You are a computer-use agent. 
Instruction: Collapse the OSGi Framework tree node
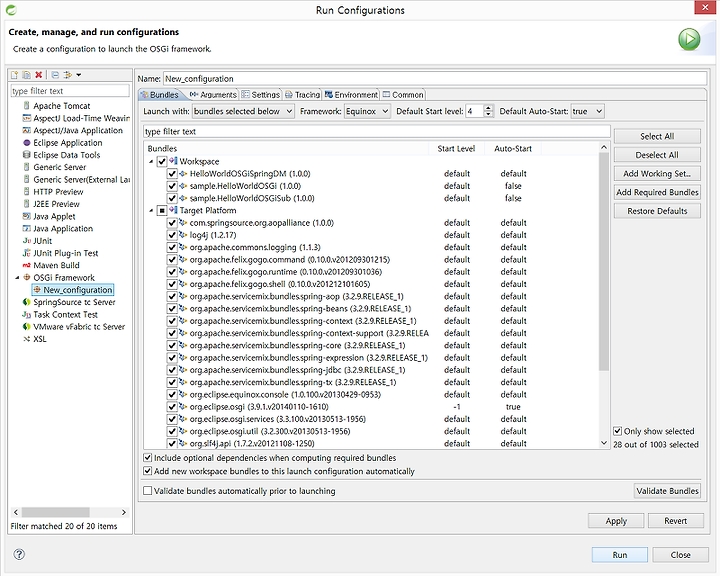point(17,277)
